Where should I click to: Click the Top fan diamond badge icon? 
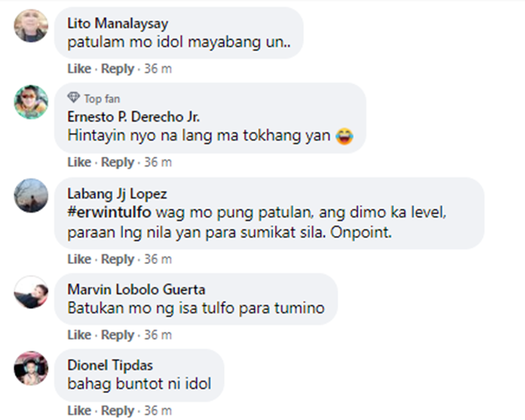coord(73,98)
